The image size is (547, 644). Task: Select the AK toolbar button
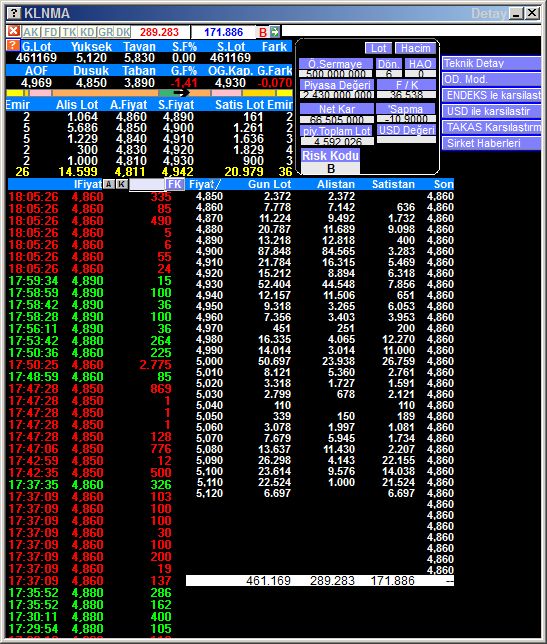point(31,32)
